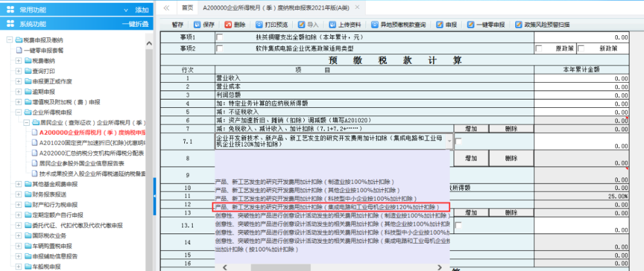The image size is (644, 271).
Task: Click 增加 button in row 7
Action: coord(470,129)
